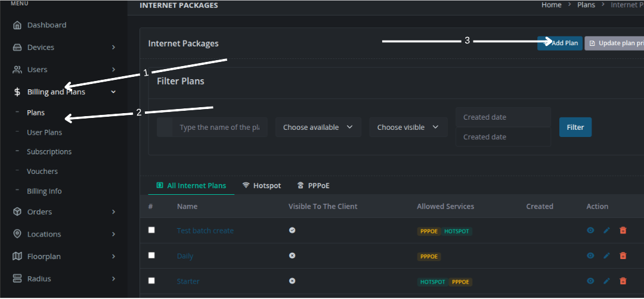Viewport: 644px width, 299px height.
Task: Click the blue Filter button
Action: pyautogui.click(x=575, y=127)
